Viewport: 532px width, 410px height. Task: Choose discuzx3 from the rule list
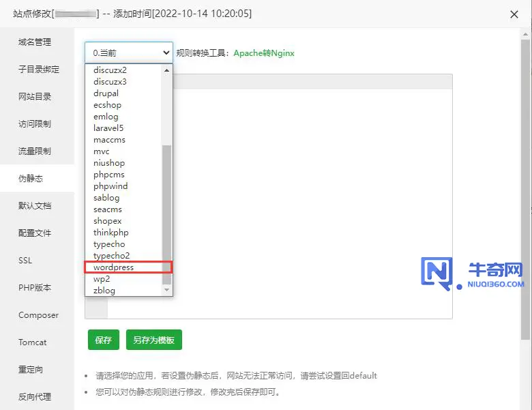123,81
